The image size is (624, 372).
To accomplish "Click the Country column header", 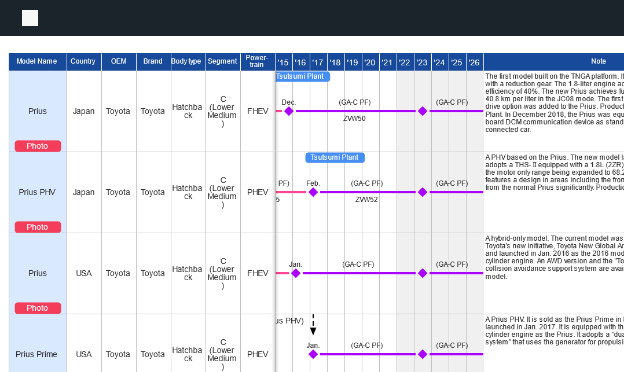I will tap(84, 62).
